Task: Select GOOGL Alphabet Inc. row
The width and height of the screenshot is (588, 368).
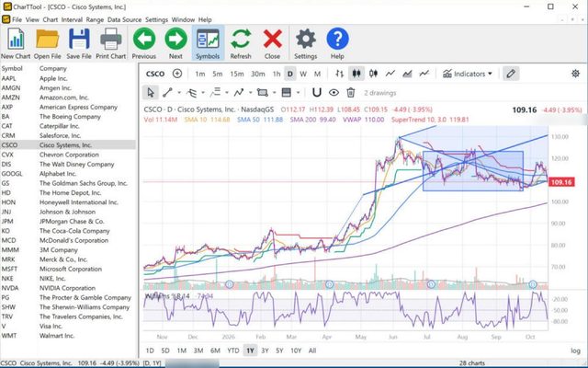Action: [68, 174]
